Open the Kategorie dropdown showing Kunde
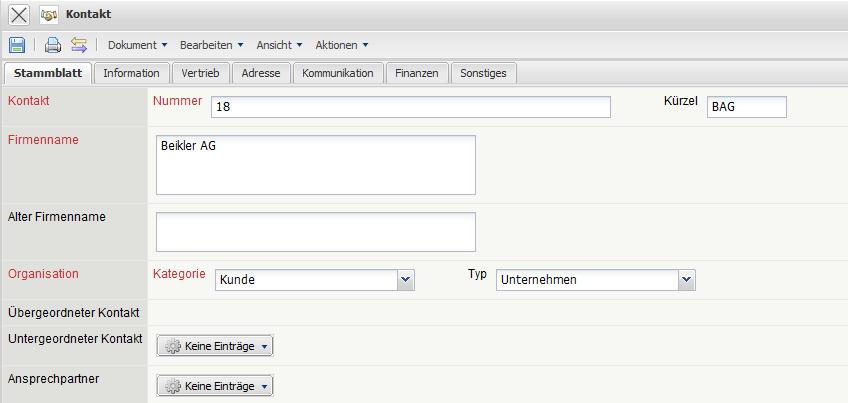This screenshot has height=403, width=848. 405,280
